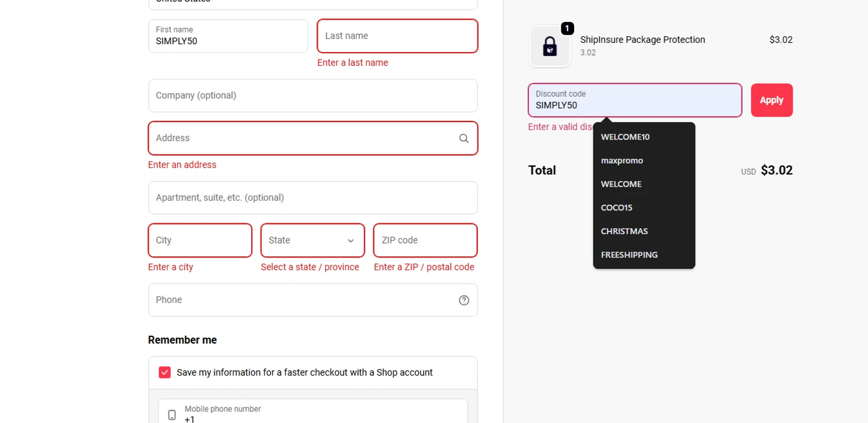Image resolution: width=868 pixels, height=423 pixels.
Task: Apply the discount code
Action: [x=771, y=100]
